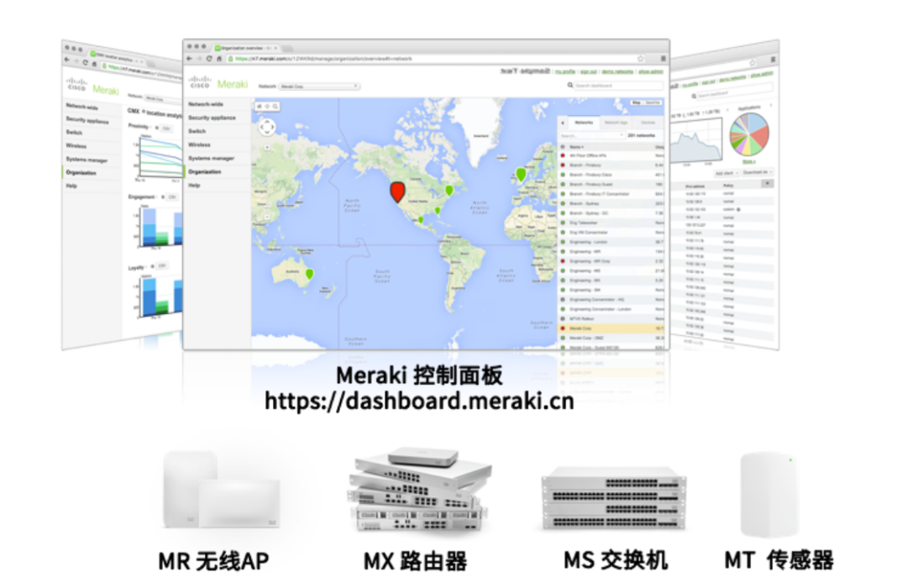Sort list by Name column header
Image resolution: width=907 pixels, height=588 pixels.
coord(576,146)
